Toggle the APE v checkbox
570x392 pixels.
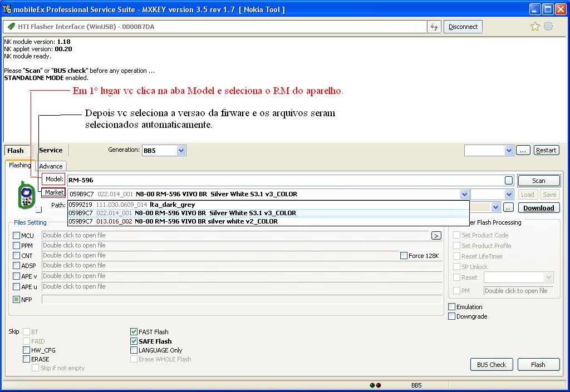click(16, 276)
